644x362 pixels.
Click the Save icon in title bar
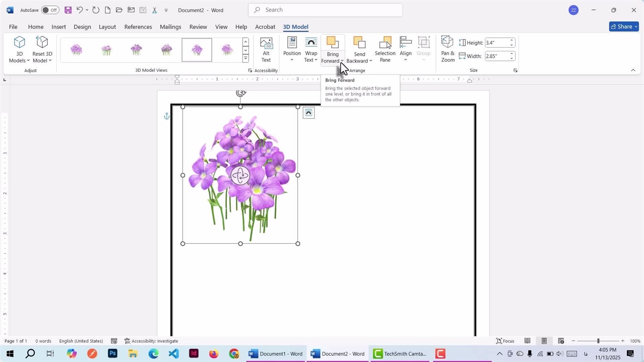[x=68, y=10]
